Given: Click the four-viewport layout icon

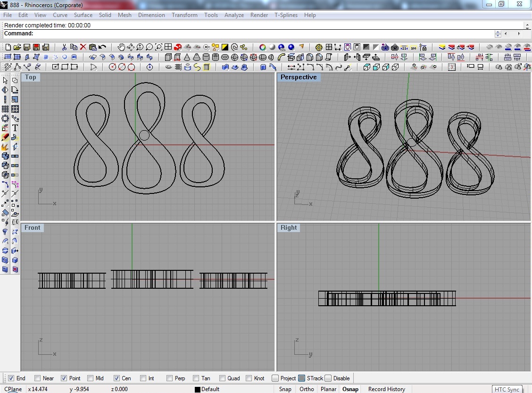Looking at the screenshot, I should click(168, 47).
